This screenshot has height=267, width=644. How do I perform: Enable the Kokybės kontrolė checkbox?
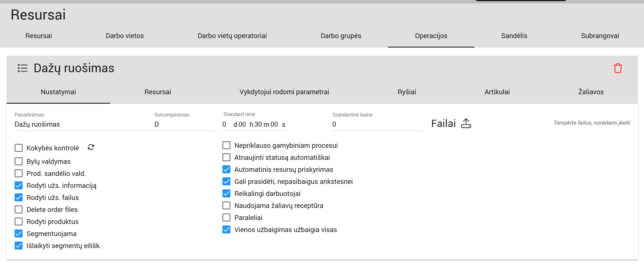point(19,148)
